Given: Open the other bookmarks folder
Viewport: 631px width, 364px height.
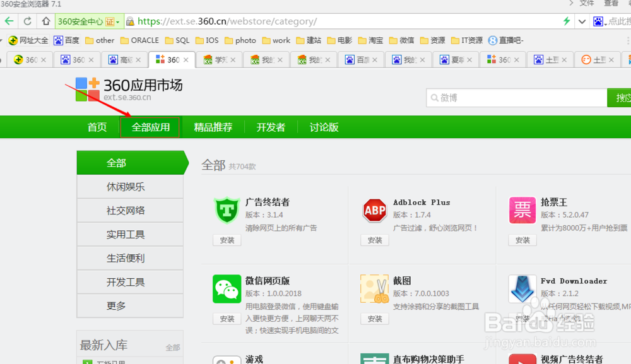Looking at the screenshot, I should coord(100,40).
